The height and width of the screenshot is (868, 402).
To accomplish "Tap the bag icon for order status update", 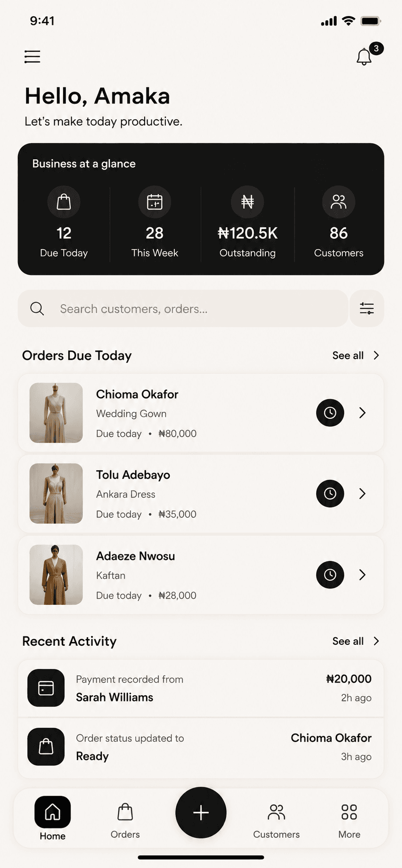I will click(46, 747).
